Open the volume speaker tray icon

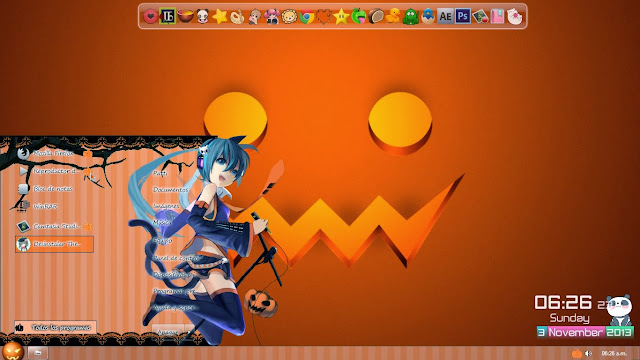click(588, 353)
